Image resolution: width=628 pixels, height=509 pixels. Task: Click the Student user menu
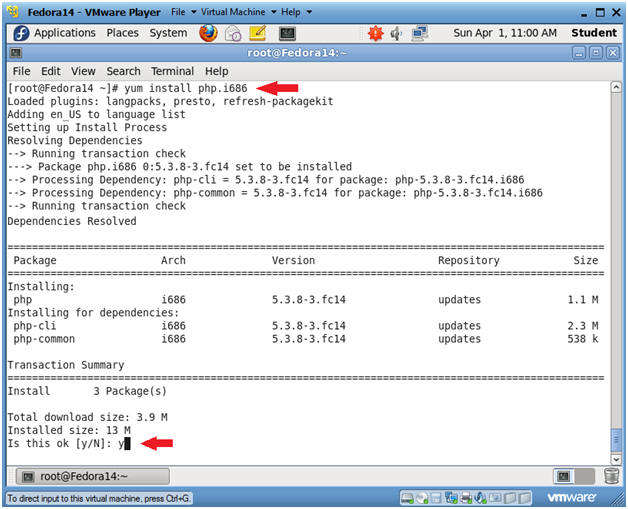click(594, 33)
